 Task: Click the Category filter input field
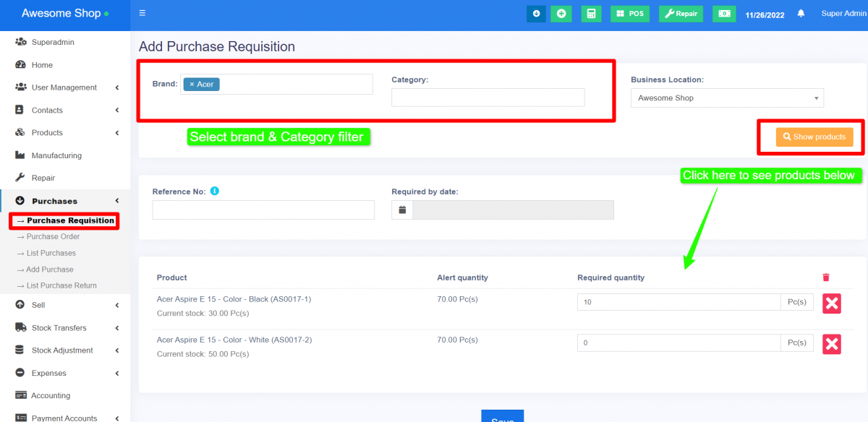point(488,98)
